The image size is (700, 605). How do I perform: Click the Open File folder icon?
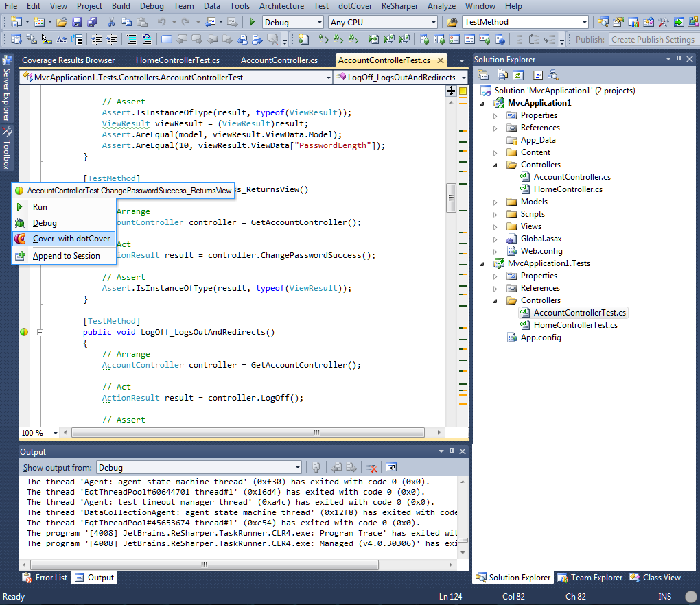click(62, 22)
